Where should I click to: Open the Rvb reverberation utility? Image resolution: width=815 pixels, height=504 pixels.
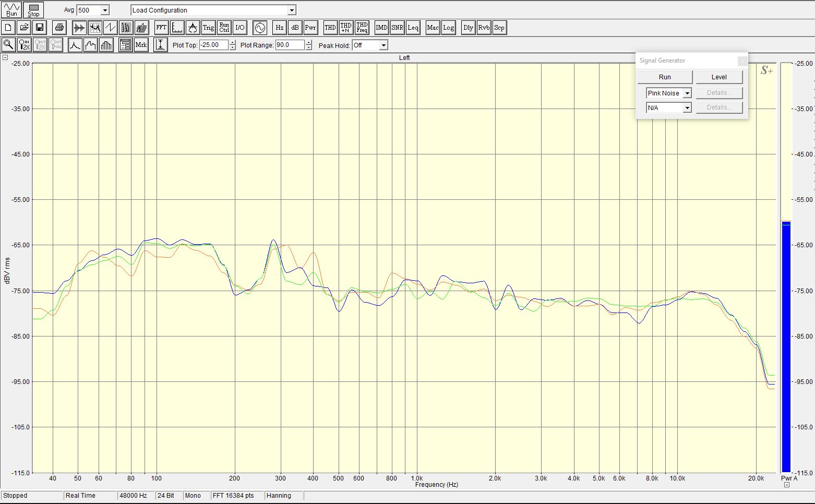(484, 28)
